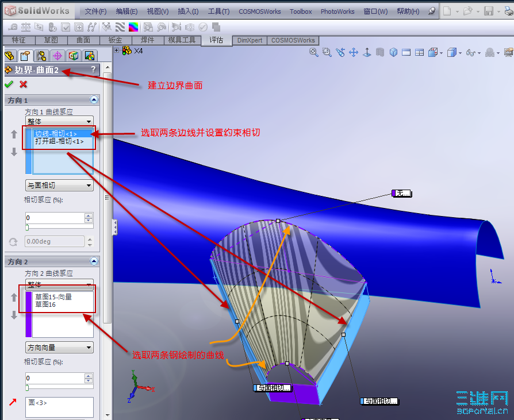Screen dimensions: 514x420
Task: Accept boundary surface with green checkmark
Action: pyautogui.click(x=9, y=84)
